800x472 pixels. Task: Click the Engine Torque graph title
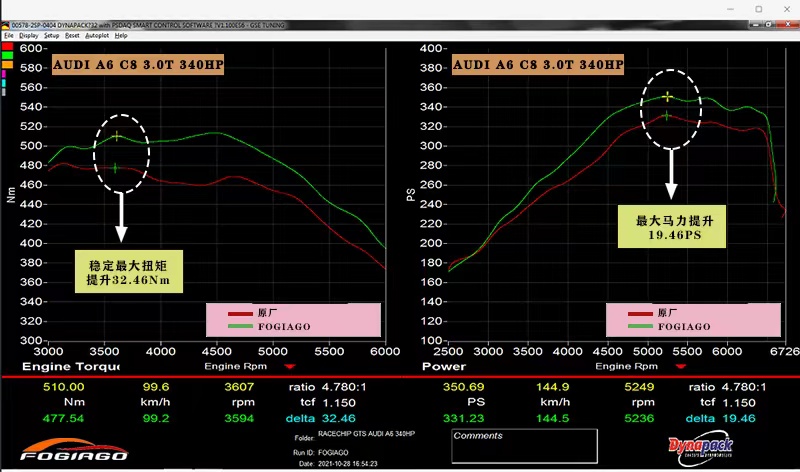point(71,366)
